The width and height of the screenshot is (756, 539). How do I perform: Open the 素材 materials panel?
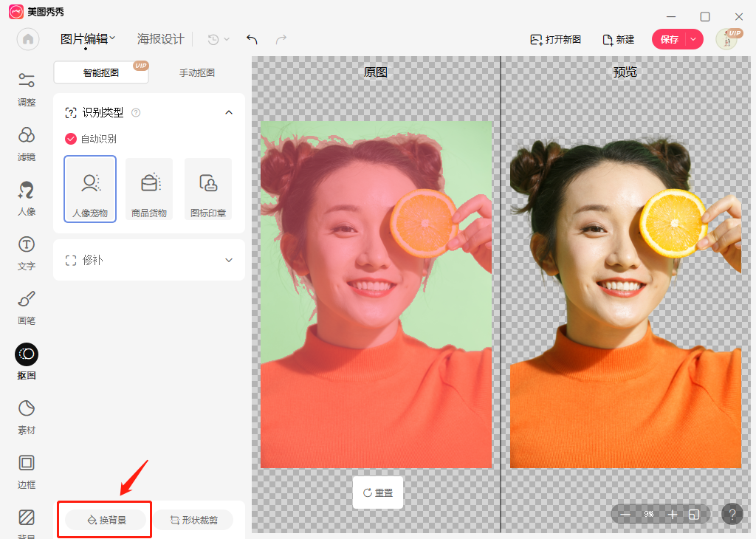coord(26,416)
